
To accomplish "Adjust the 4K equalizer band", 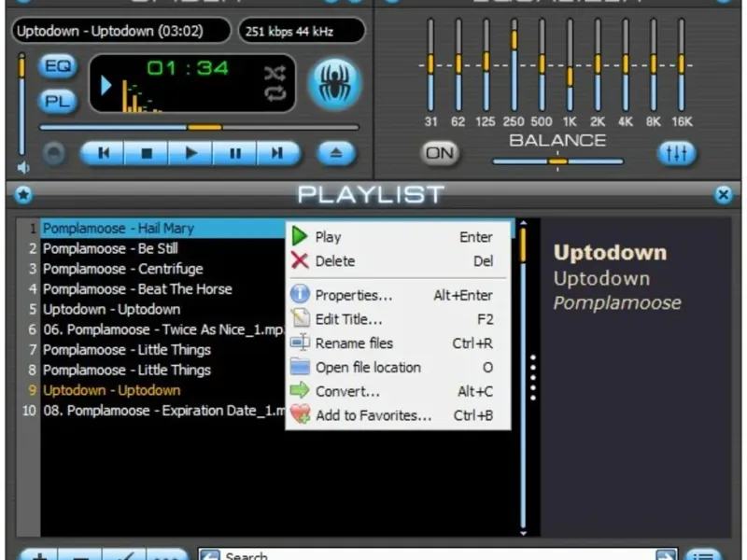I will pos(626,64).
